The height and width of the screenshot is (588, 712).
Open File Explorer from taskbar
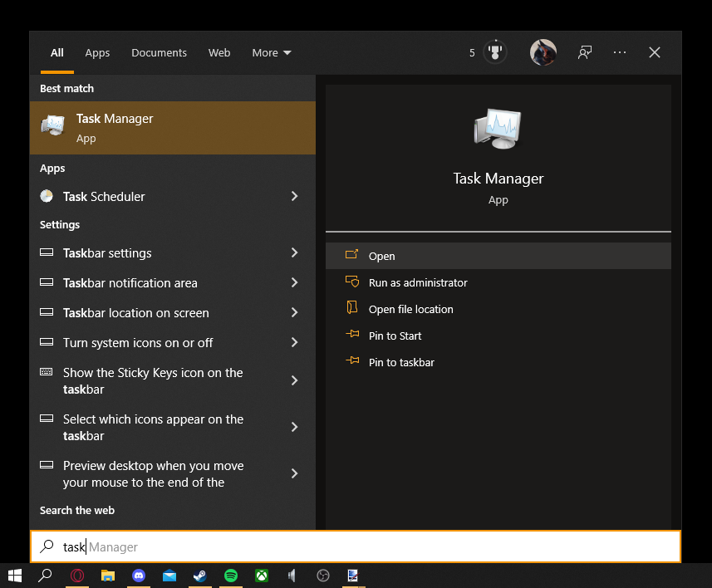tap(108, 576)
